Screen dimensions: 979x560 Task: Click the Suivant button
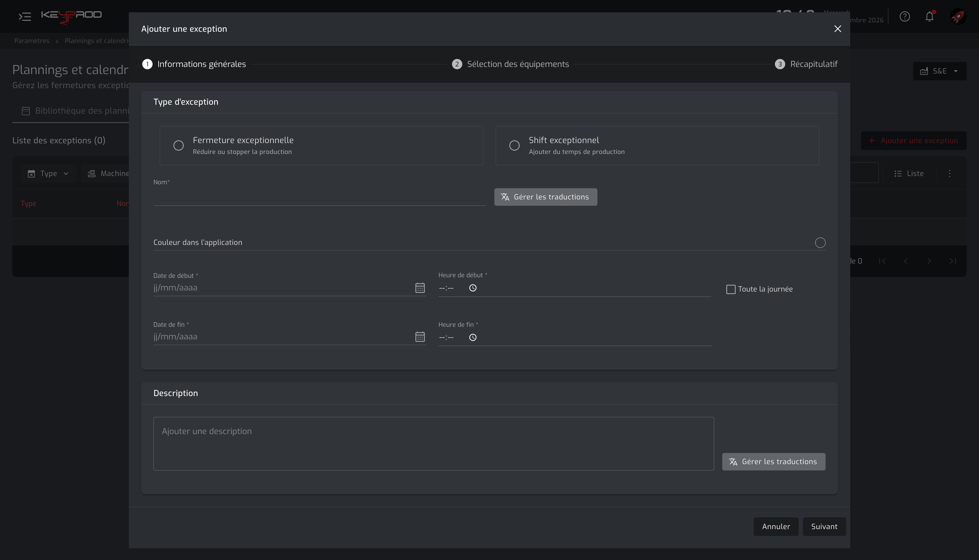pyautogui.click(x=824, y=527)
